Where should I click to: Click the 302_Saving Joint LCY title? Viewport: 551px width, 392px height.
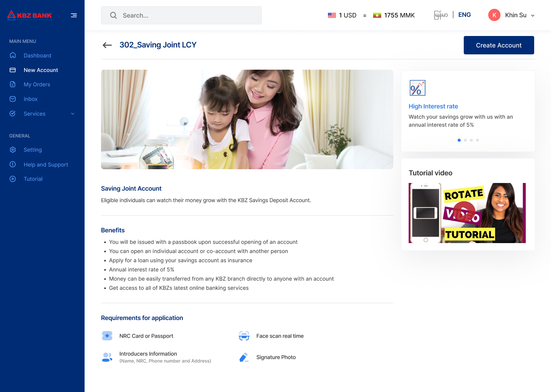158,45
